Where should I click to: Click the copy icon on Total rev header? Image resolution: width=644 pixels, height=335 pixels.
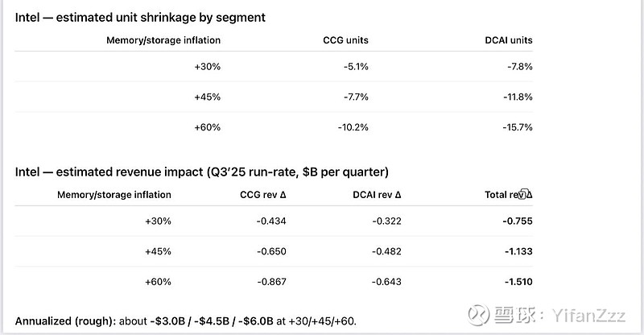tap(523, 194)
